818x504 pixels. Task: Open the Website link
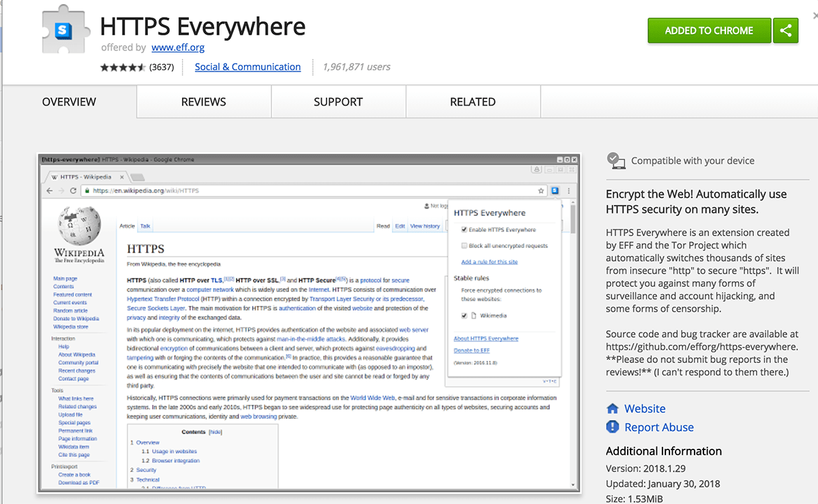(645, 409)
